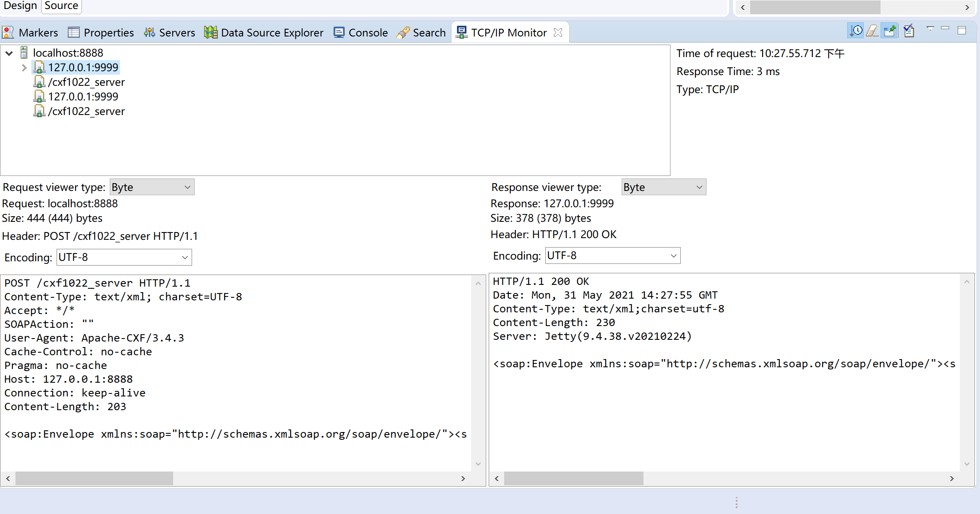Click the editor horizontal scrollbar thumb at top
980x514 pixels.
coord(815,7)
